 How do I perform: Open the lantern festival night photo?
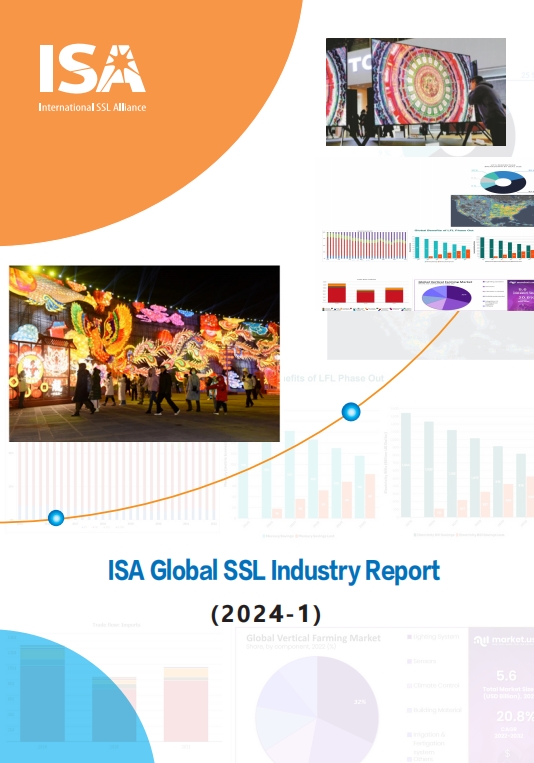point(144,353)
